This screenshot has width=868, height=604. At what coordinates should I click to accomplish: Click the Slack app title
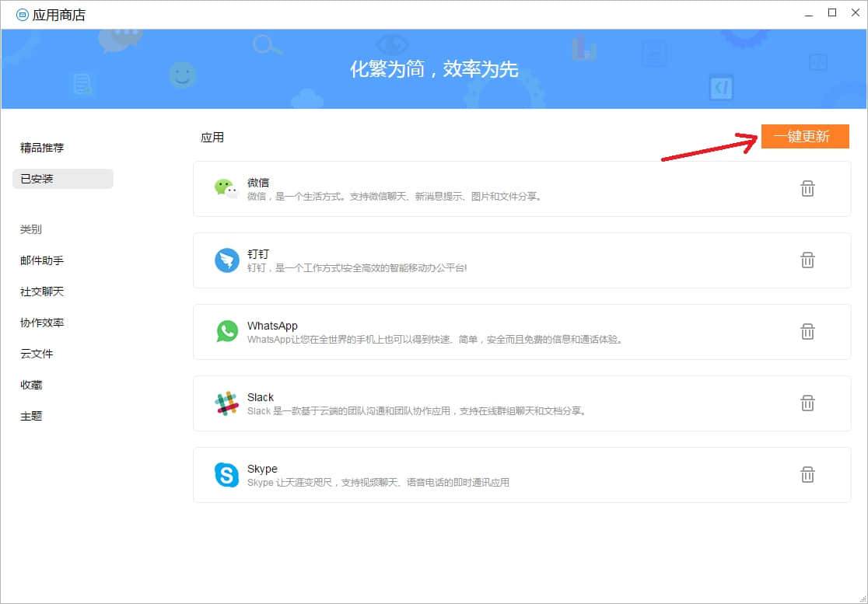pos(261,397)
